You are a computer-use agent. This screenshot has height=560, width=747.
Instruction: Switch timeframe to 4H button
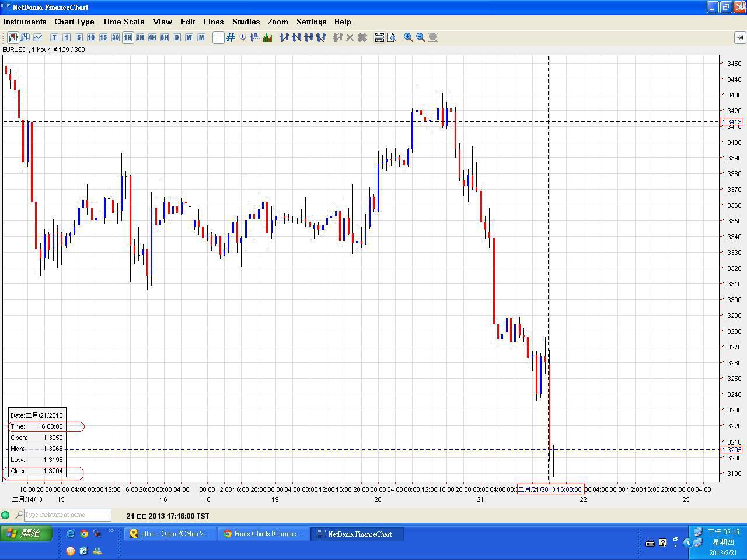point(152,37)
